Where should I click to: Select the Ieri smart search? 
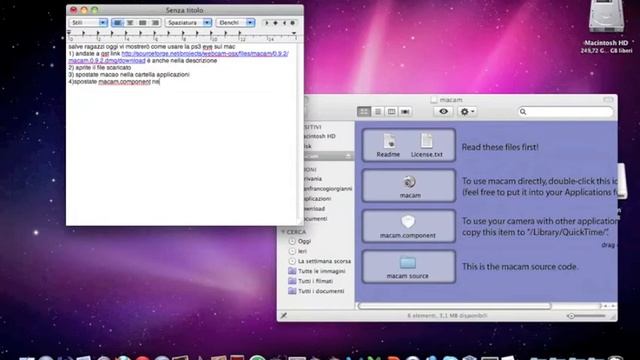pyautogui.click(x=302, y=251)
